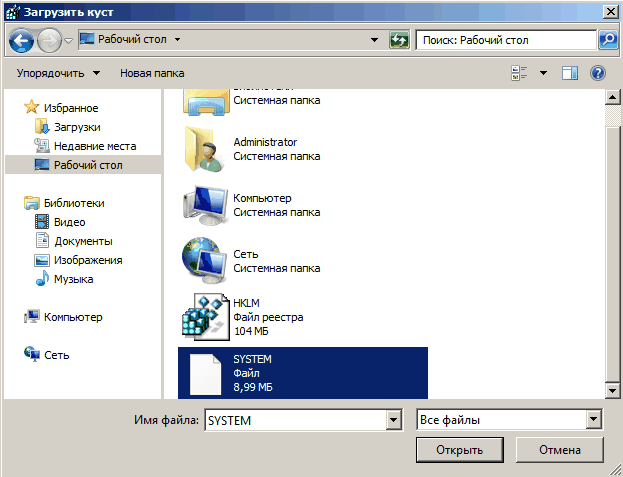Select the Administrator folder icon
This screenshot has height=477, width=623.
point(204,149)
